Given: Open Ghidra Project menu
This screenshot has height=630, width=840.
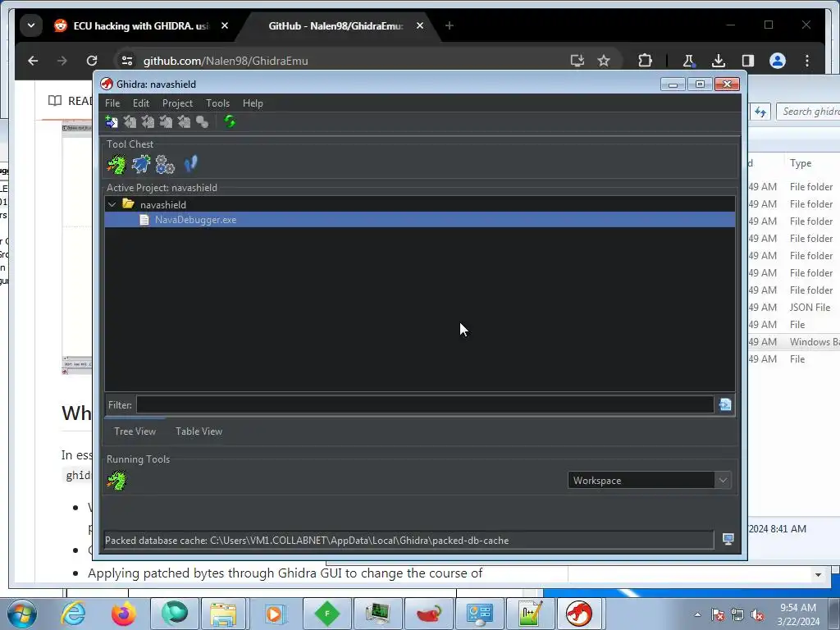Looking at the screenshot, I should 177,103.
